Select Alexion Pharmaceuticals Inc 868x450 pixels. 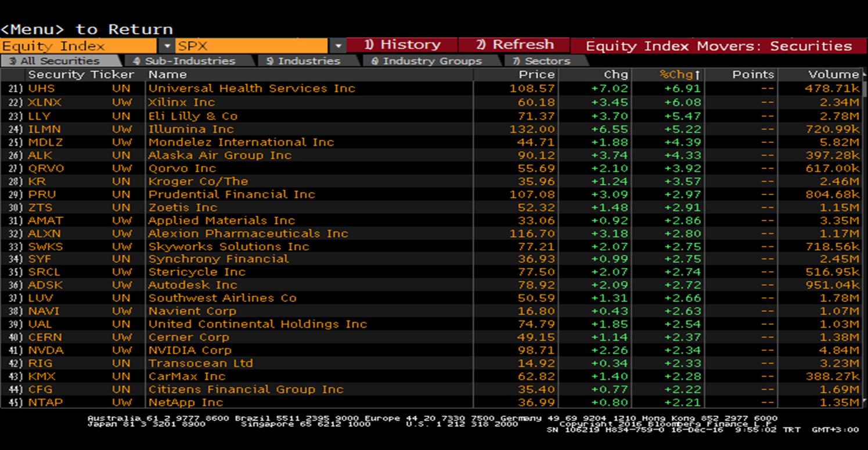point(248,233)
